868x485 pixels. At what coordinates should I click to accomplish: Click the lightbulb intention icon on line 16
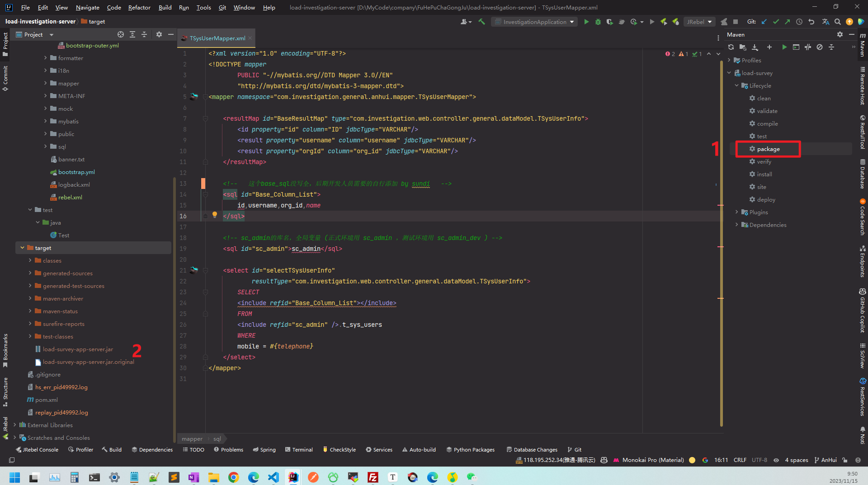tap(215, 215)
